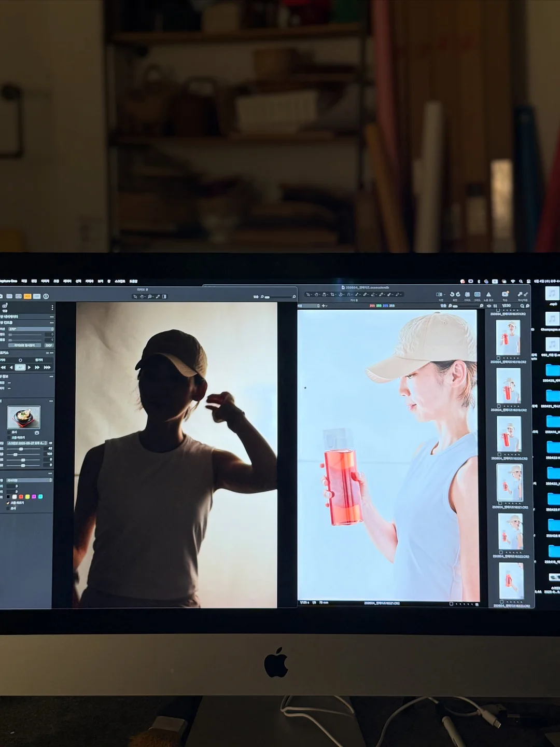Click the live view pause button
This screenshot has width=560, height=747.
[x=24, y=345]
